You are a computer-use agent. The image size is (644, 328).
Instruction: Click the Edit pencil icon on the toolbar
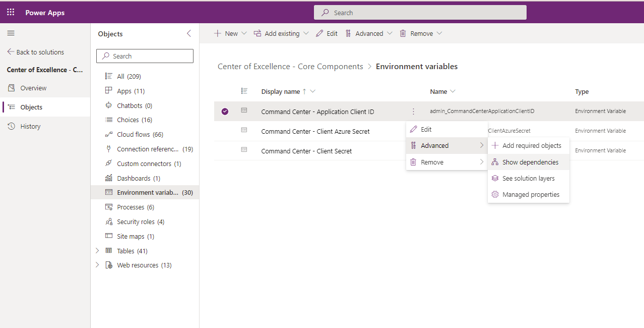[319, 33]
